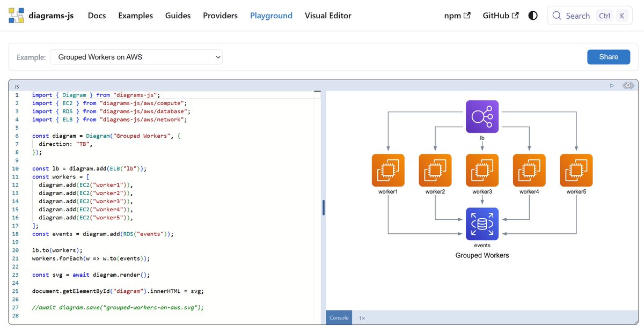
Task: Click the 'document.getElementById("diagram")' code line
Action: point(118,291)
